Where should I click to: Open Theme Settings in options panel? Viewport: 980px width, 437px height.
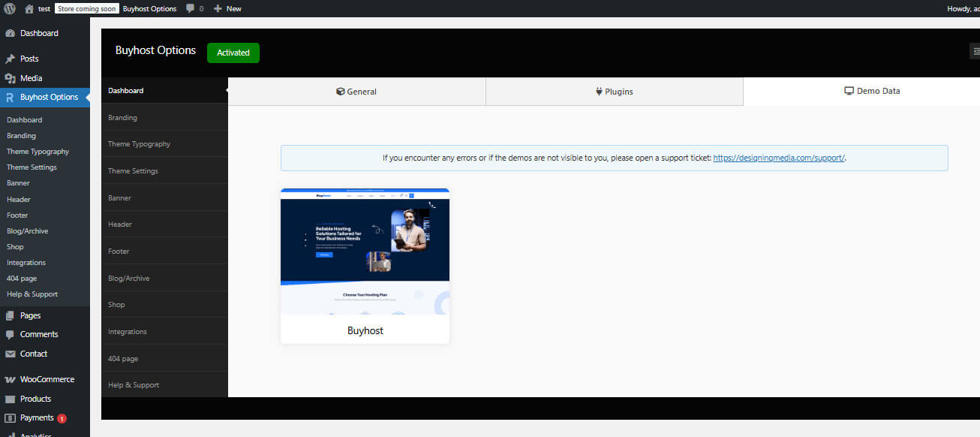click(x=164, y=171)
